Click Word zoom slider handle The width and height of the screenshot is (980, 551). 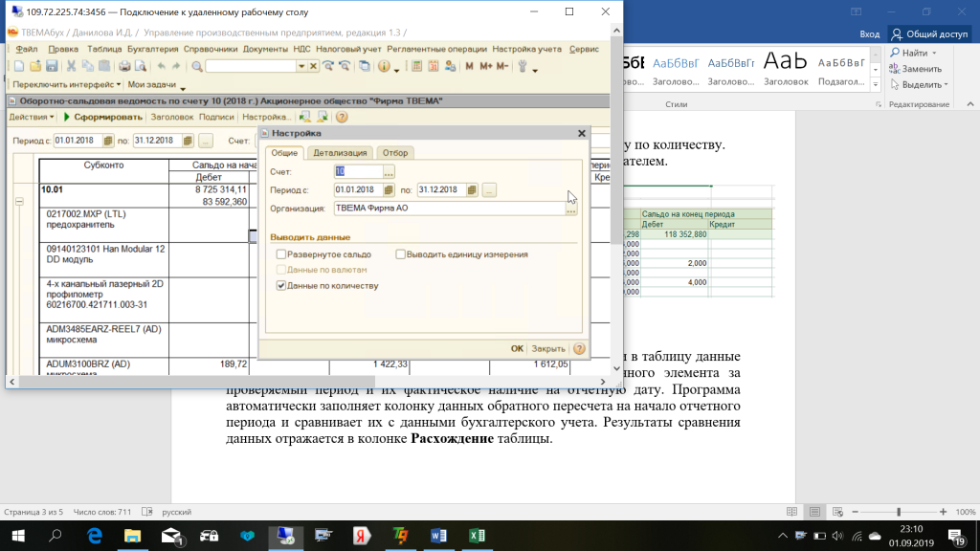[x=899, y=512]
